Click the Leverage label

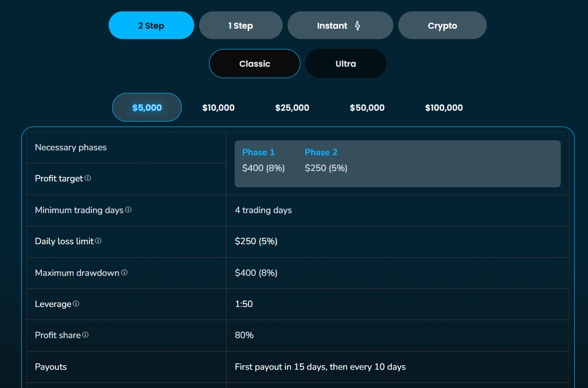(53, 304)
